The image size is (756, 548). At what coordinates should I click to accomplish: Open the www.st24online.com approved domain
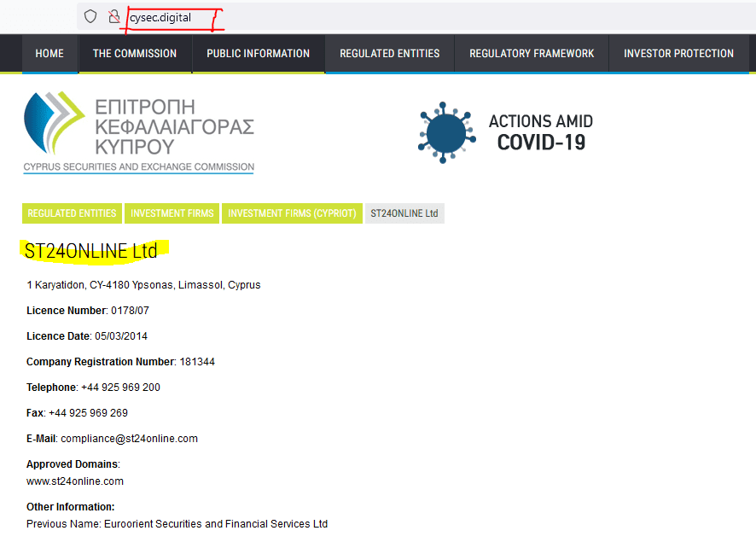(75, 481)
